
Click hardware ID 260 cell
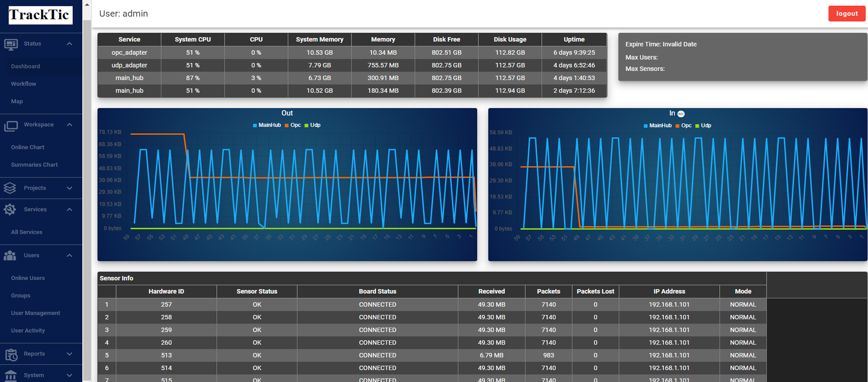click(x=166, y=342)
